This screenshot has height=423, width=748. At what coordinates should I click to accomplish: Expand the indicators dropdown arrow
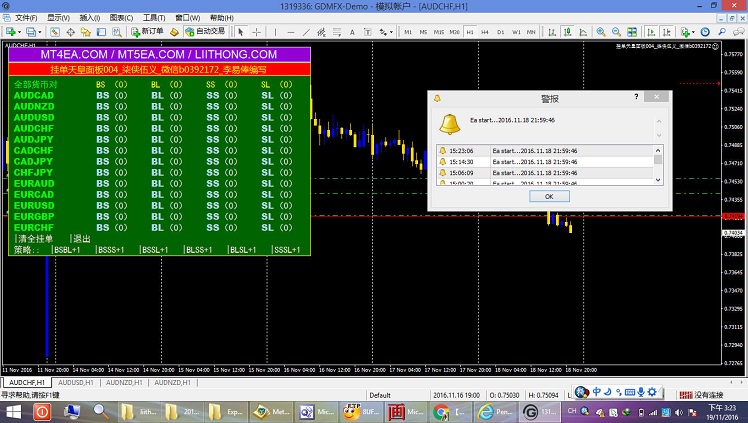pos(693,32)
